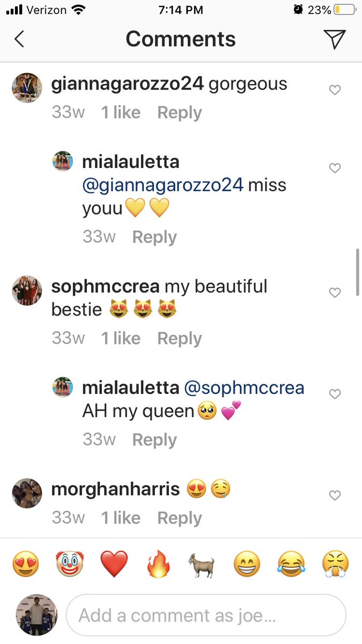The image size is (362, 644).
Task: Like giannagarozzo24's gorgeous comment
Action: coord(335,90)
